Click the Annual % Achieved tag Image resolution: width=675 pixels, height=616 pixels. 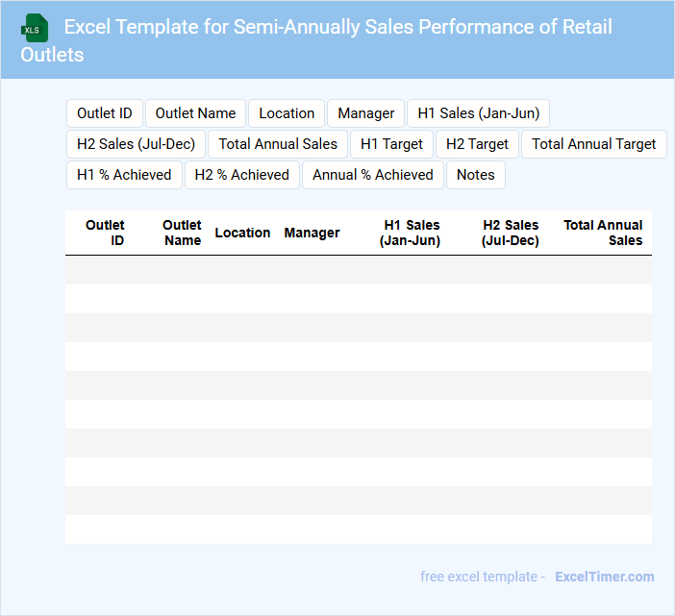(373, 175)
